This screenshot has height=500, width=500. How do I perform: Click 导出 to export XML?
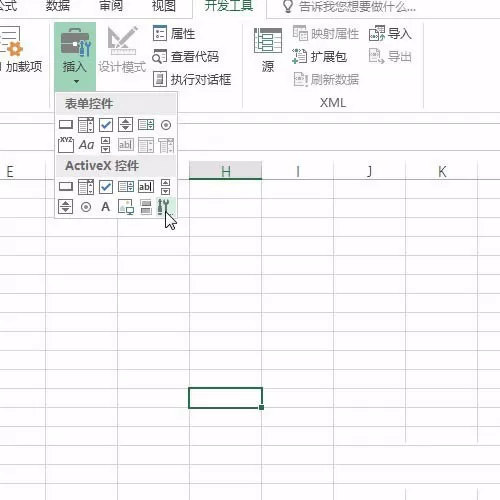pyautogui.click(x=390, y=57)
